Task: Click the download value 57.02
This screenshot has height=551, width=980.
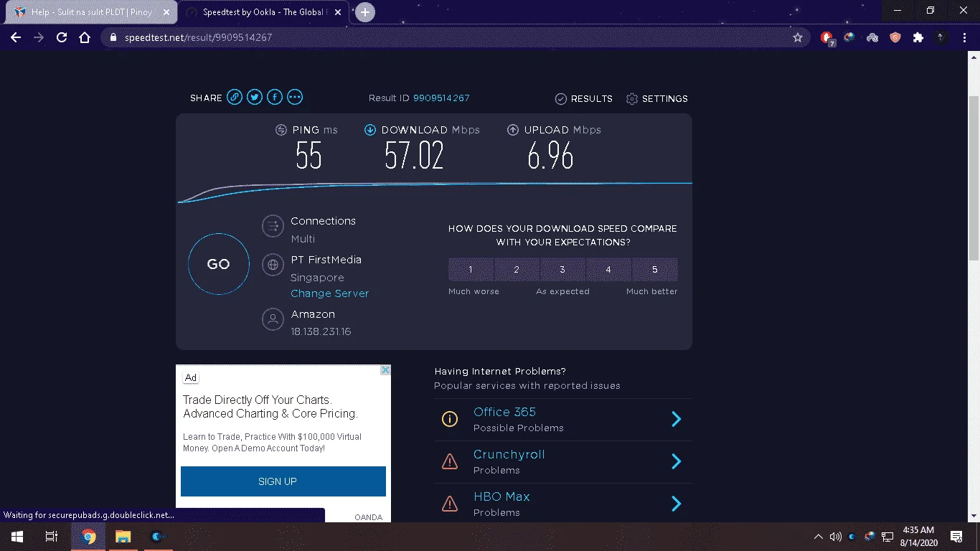Action: point(414,155)
